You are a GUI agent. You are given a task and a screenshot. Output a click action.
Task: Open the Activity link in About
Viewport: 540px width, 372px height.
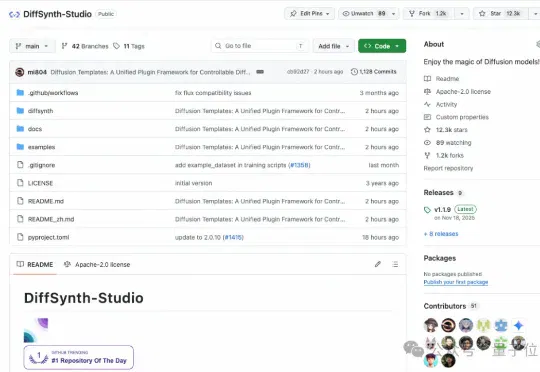click(x=446, y=104)
